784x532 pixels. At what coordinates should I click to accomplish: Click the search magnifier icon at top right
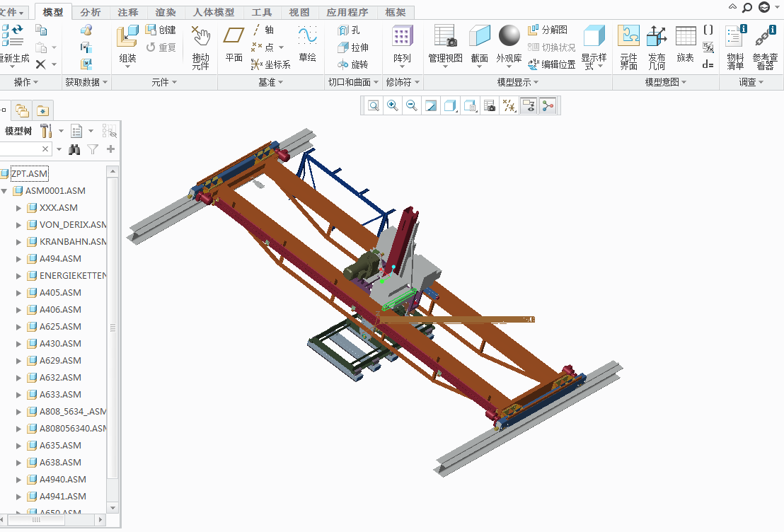(747, 8)
